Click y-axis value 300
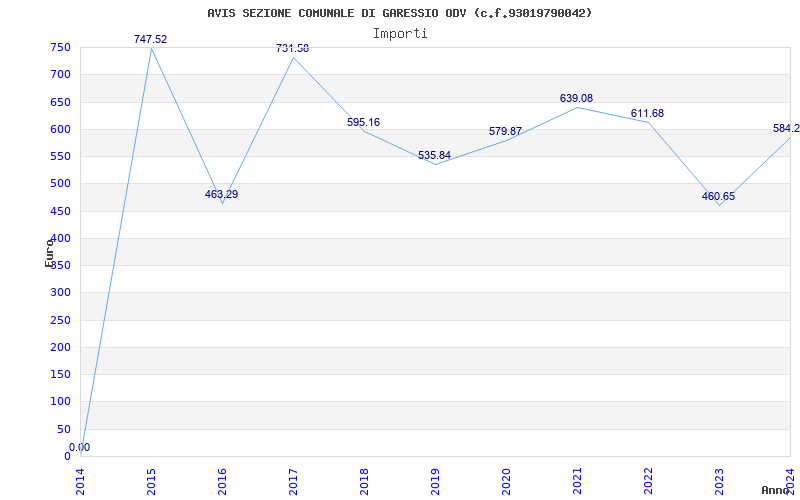 pyautogui.click(x=60, y=293)
